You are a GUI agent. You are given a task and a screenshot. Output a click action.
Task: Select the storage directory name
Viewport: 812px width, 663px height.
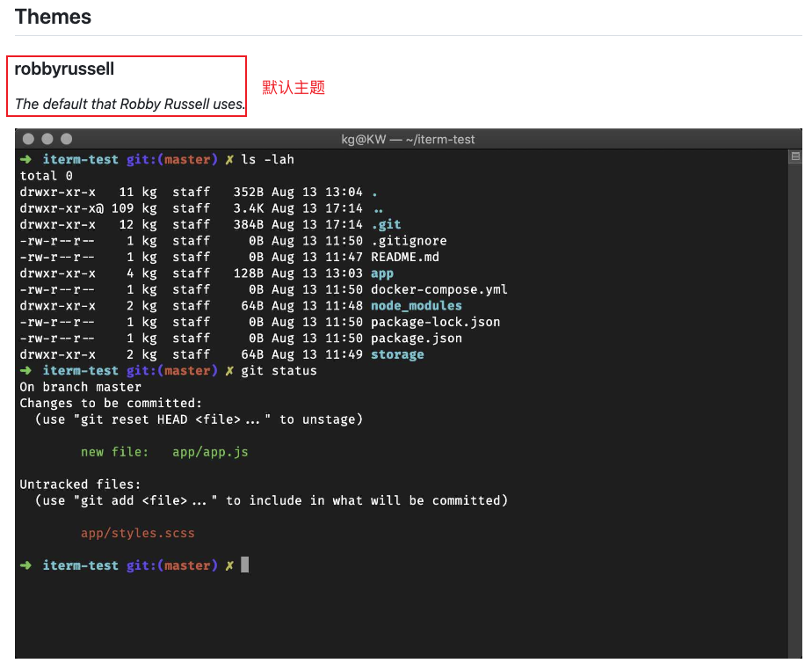(397, 355)
